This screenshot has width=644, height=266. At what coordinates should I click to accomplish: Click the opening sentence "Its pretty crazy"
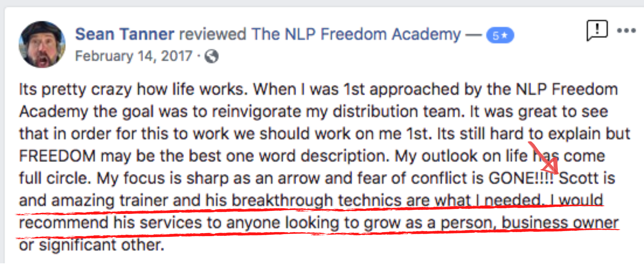pyautogui.click(x=75, y=90)
